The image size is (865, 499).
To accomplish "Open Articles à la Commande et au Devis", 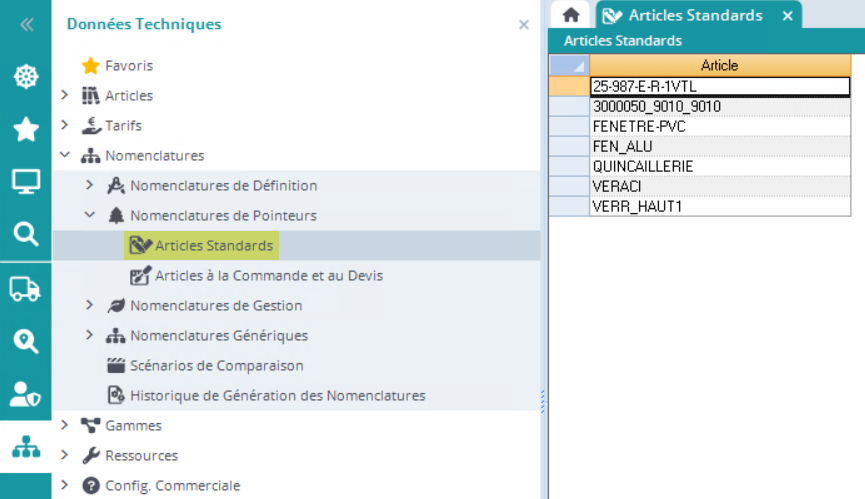I will pos(268,275).
